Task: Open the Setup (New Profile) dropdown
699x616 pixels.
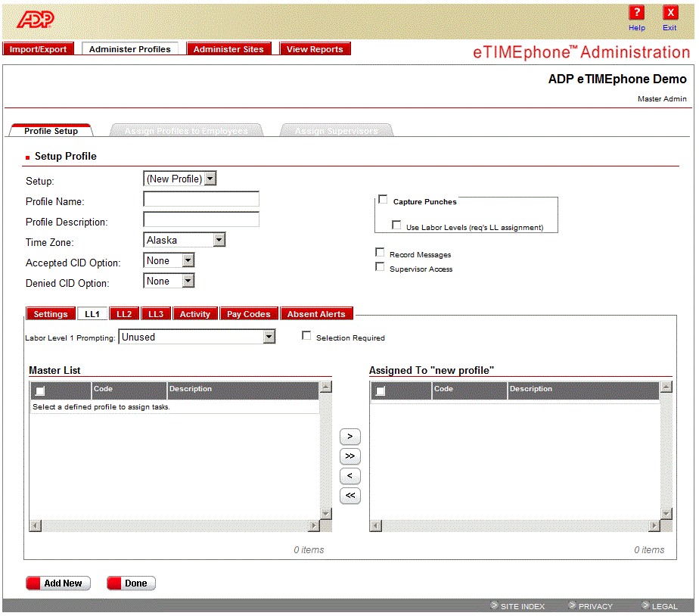Action: click(x=179, y=179)
